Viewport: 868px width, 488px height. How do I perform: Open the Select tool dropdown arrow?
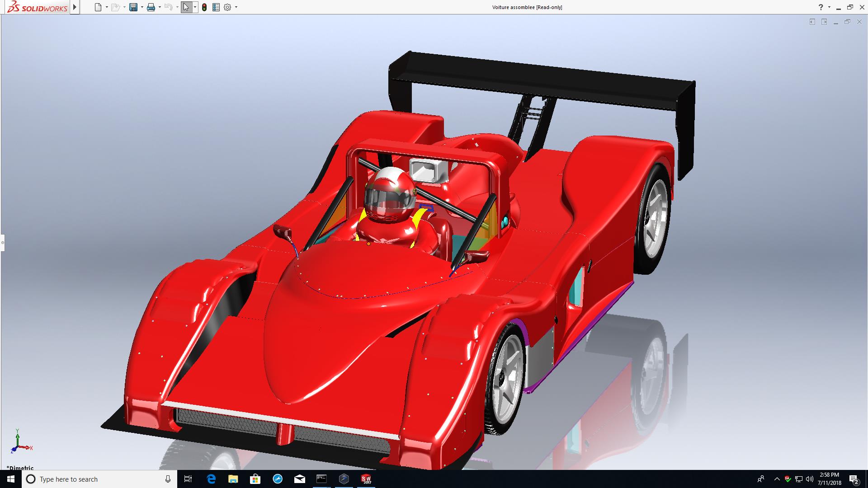[195, 7]
